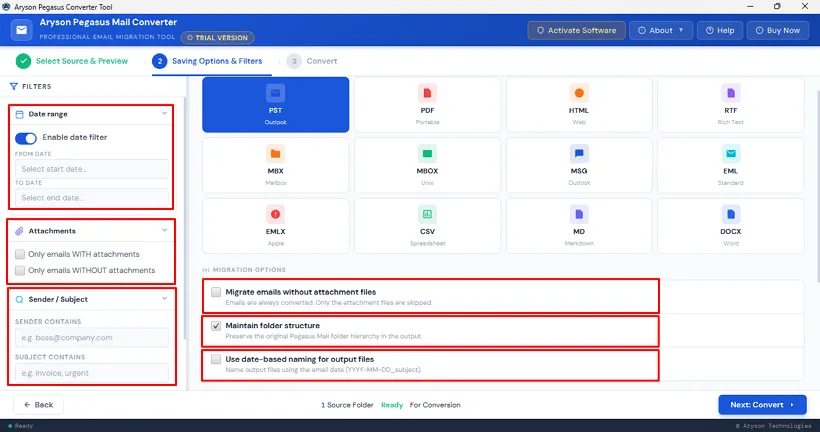Screen dimensions: 820x432
Task: Select the MBOX Unix format icon
Action: coord(427,154)
